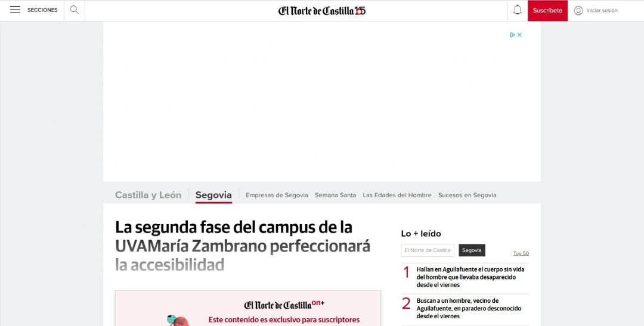Close the ad with the X icon
The image size is (644, 326).
point(519,35)
